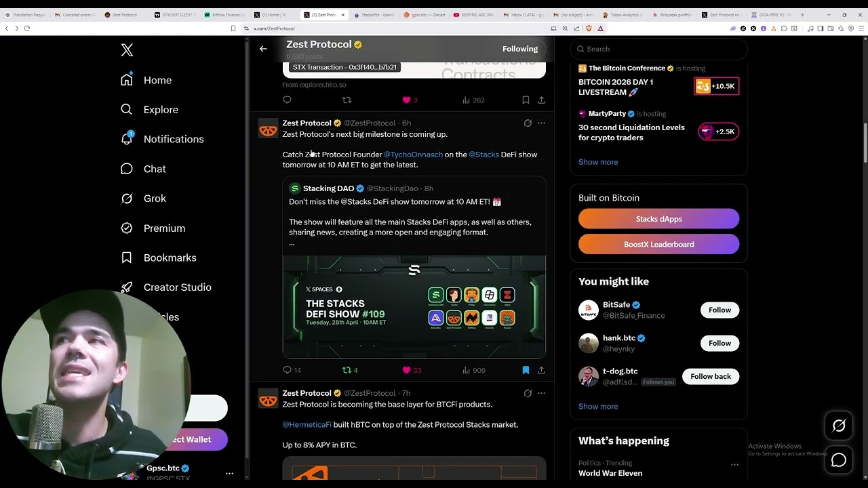868x488 pixels.
Task: Bookmark this page in the address bar
Action: (233, 28)
